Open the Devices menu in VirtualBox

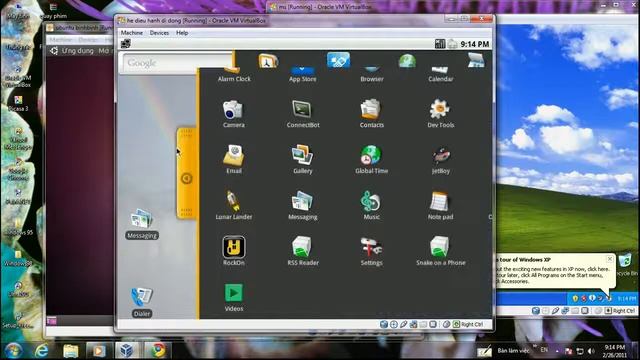click(159, 33)
